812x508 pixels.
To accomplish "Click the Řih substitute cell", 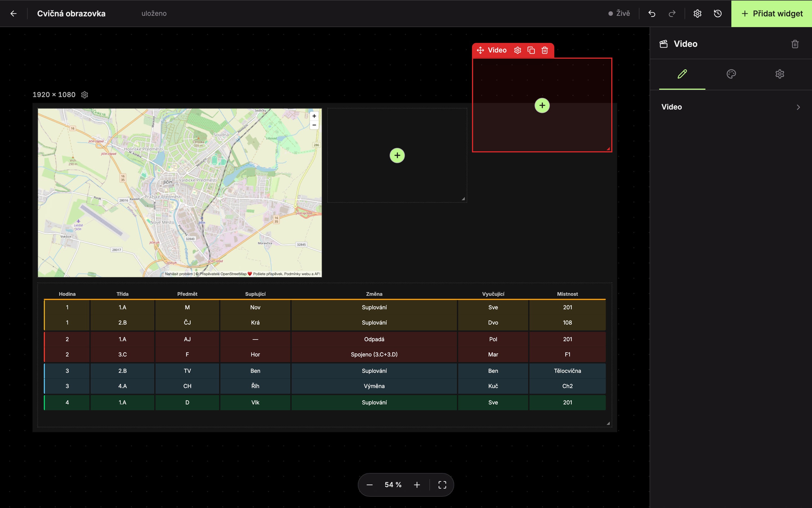I will (255, 386).
